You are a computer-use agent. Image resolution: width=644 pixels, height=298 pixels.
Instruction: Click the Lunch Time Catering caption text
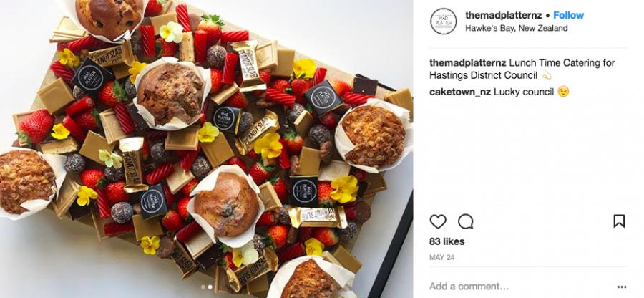[x=522, y=69]
